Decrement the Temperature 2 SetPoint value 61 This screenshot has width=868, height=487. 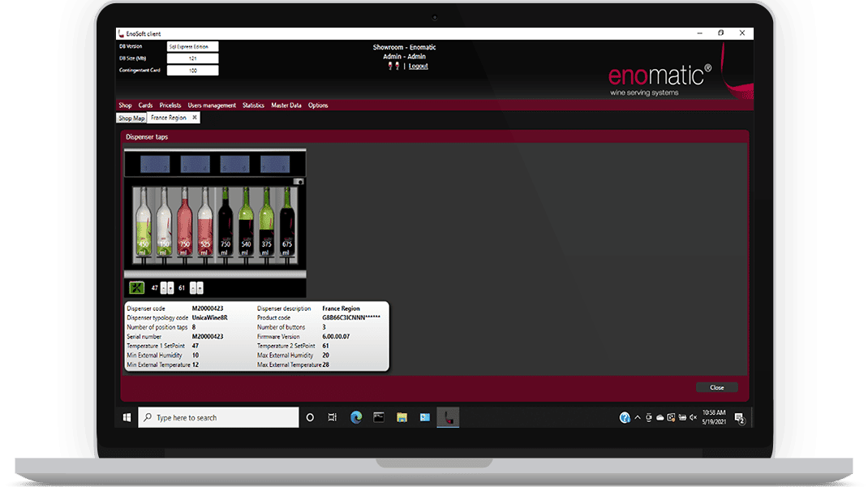[200, 288]
